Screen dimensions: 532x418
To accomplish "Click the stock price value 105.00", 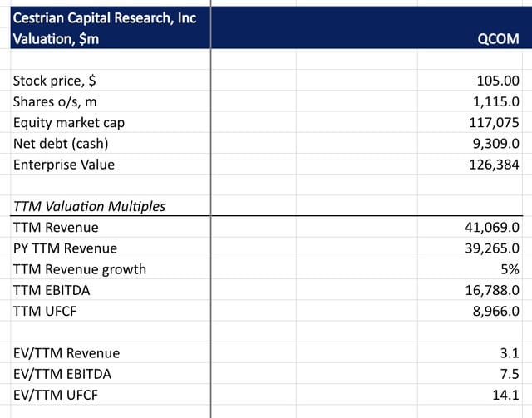I will tap(498, 81).
